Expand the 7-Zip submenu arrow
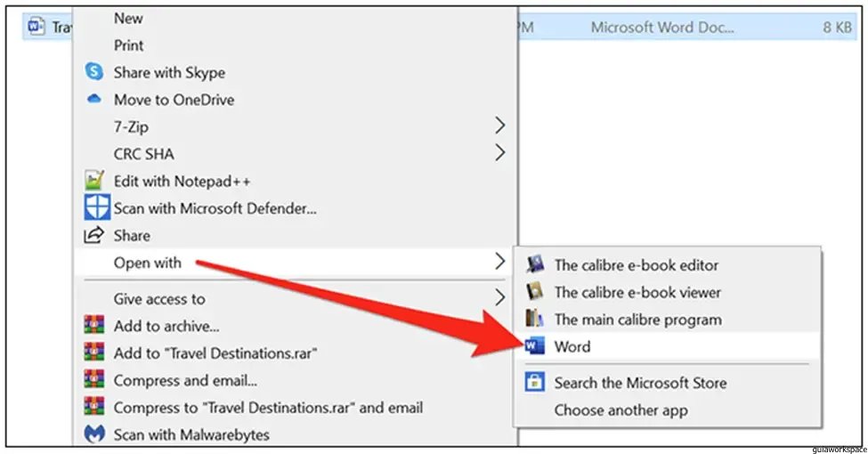868x454 pixels. coord(500,126)
